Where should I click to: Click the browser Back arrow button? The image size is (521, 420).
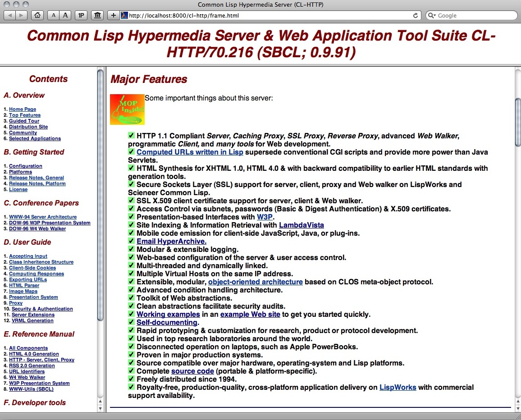tap(9, 15)
